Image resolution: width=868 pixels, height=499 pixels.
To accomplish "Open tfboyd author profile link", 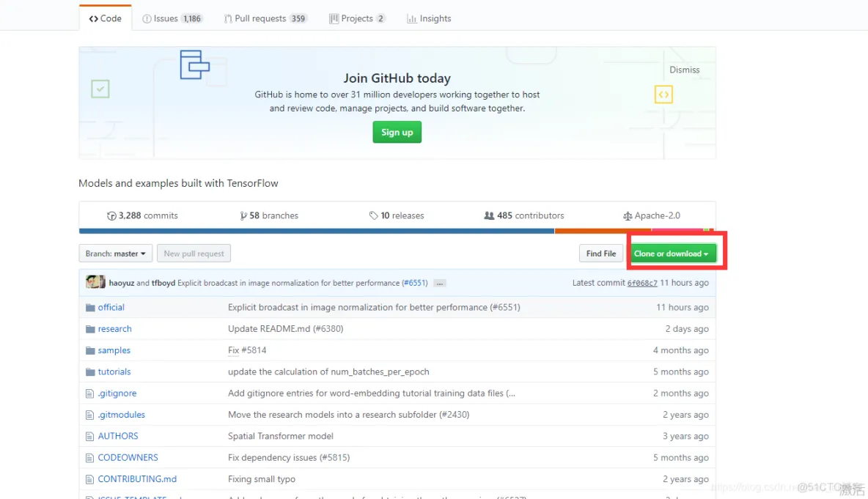I will click(163, 283).
